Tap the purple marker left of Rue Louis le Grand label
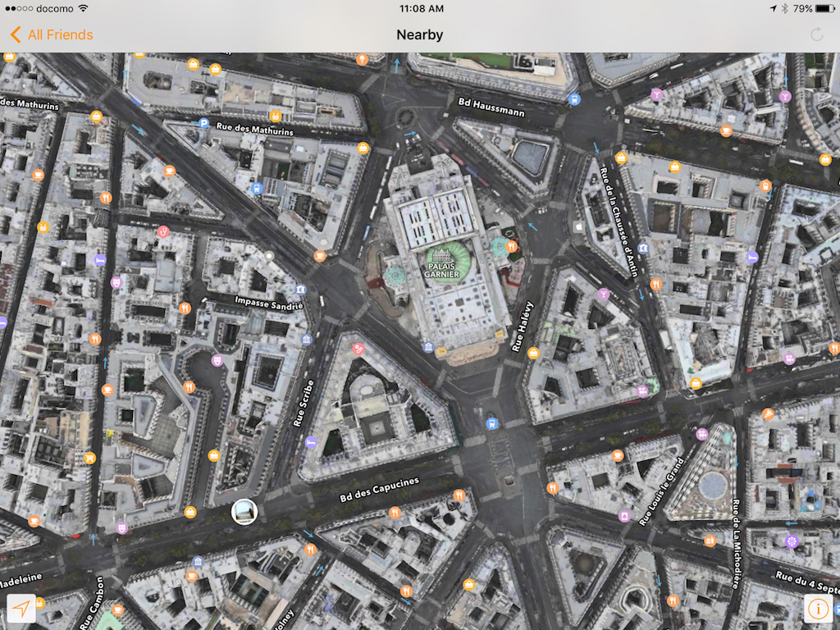The image size is (840, 630). [624, 516]
